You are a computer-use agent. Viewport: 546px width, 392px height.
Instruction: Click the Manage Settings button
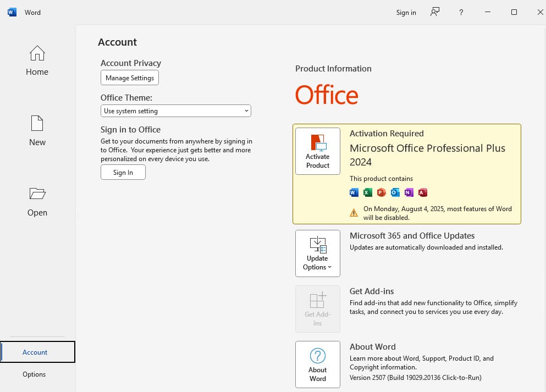tap(130, 78)
